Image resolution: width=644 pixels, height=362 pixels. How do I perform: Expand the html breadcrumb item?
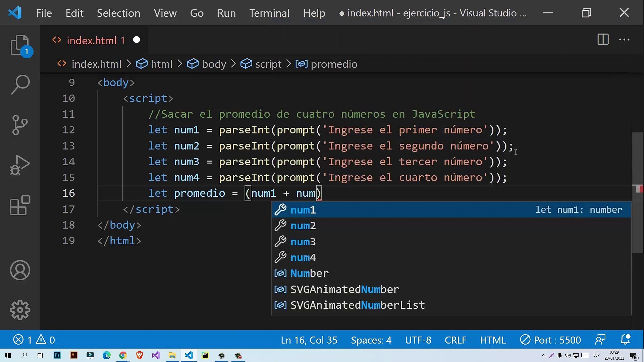(161, 64)
